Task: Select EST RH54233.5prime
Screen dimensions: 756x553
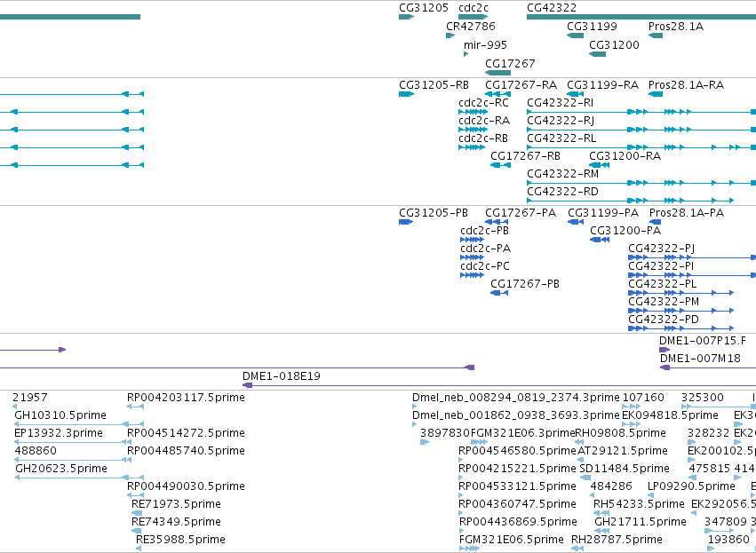Action: [600, 513]
